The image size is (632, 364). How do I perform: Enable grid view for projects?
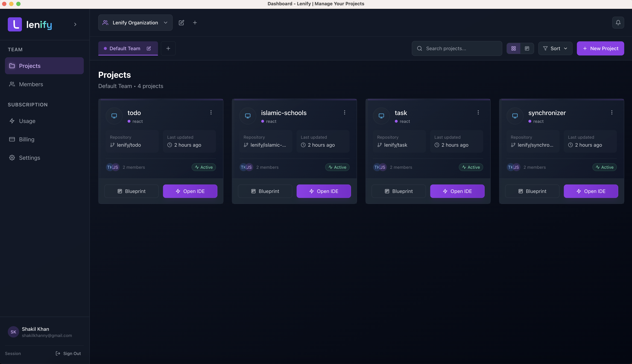click(514, 48)
